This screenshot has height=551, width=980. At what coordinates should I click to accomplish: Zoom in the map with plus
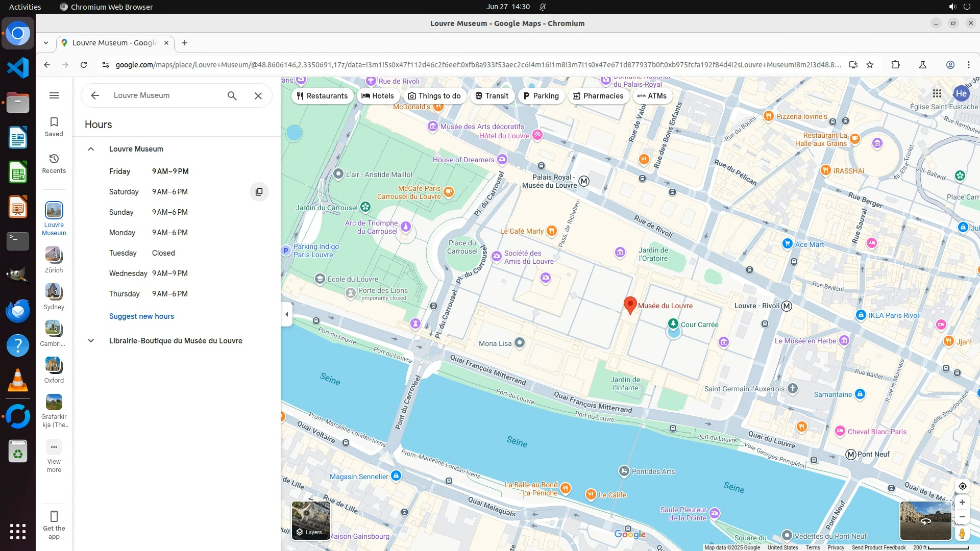(962, 503)
